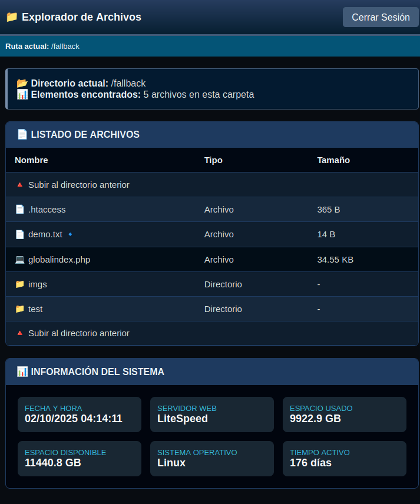Enter the imgs directory
Viewport: 420px width, 504px height.
tap(38, 284)
